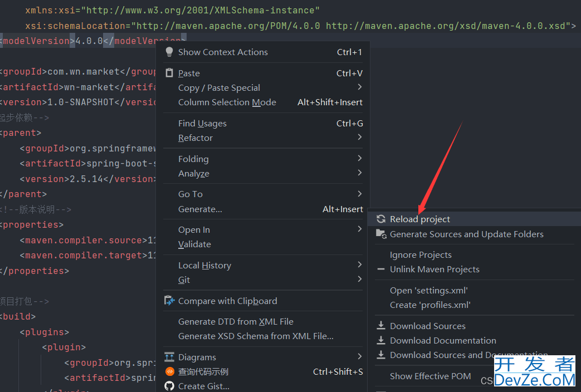Click the Compare with Clipboard icon

pyautogui.click(x=169, y=301)
